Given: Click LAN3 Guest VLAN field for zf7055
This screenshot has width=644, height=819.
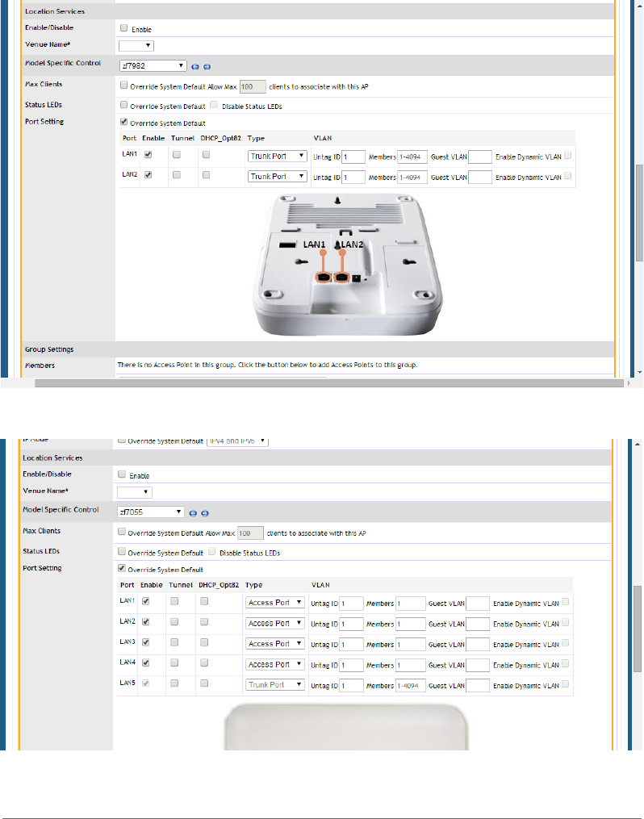Looking at the screenshot, I should [478, 645].
